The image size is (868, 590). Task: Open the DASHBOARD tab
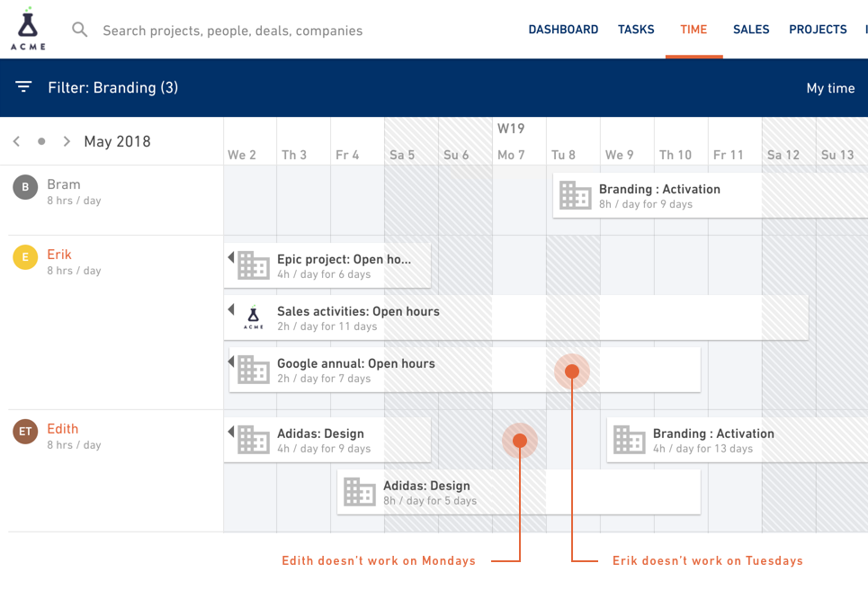563,30
